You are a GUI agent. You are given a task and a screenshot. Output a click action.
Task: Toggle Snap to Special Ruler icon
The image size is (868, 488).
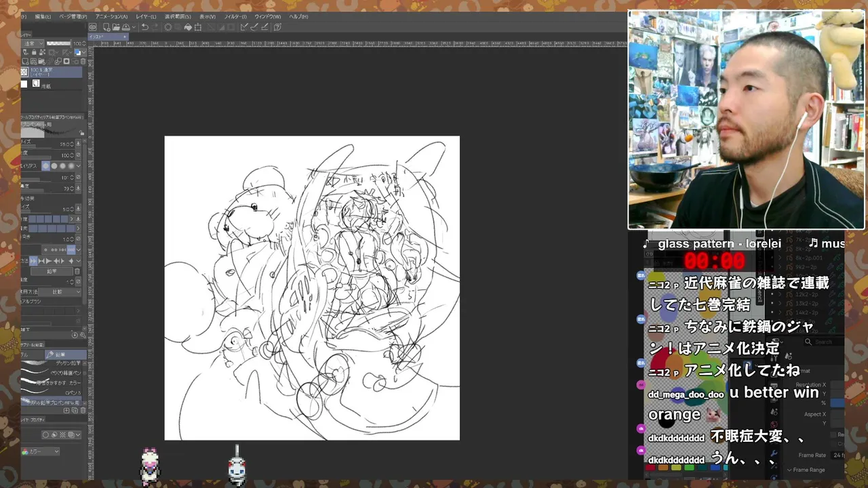point(254,27)
